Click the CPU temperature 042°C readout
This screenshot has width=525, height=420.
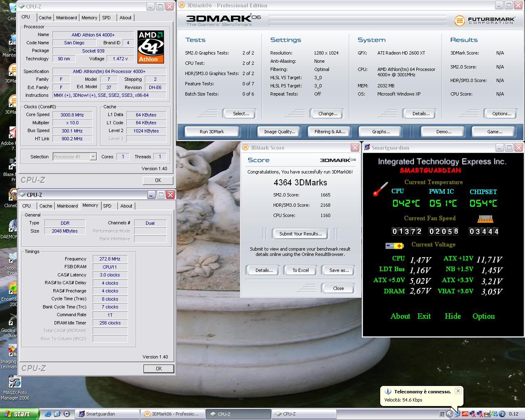coord(406,203)
